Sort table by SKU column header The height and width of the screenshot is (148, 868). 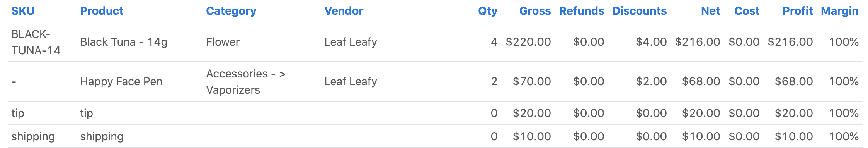23,11
